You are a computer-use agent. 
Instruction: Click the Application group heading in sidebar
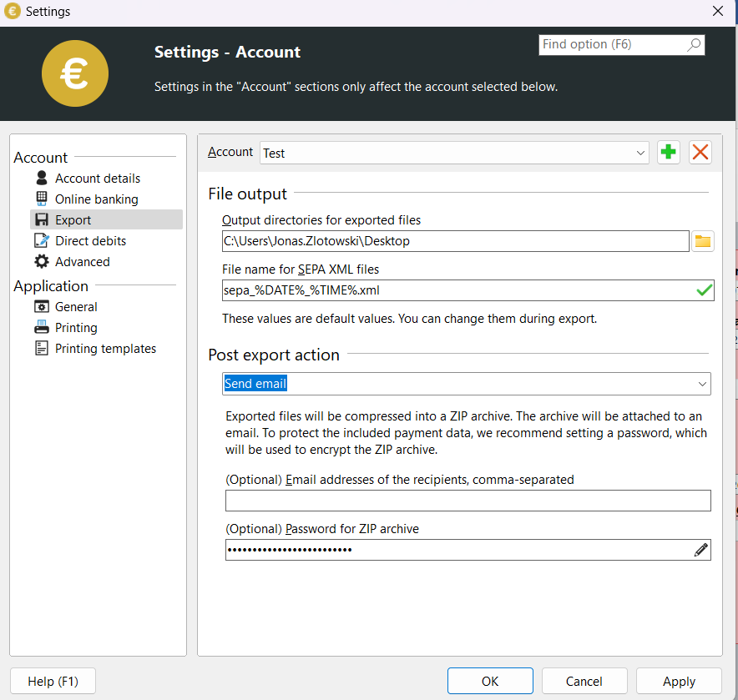pyautogui.click(x=51, y=286)
